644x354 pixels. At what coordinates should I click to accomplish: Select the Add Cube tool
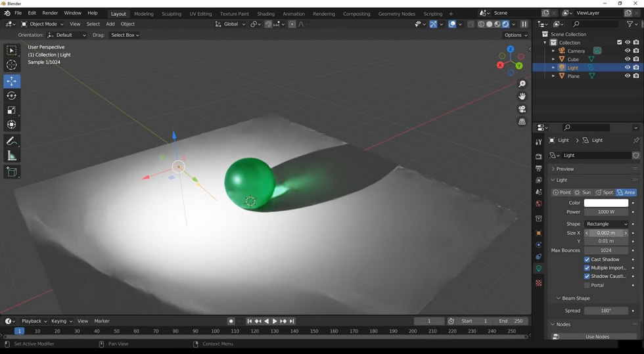[12, 172]
